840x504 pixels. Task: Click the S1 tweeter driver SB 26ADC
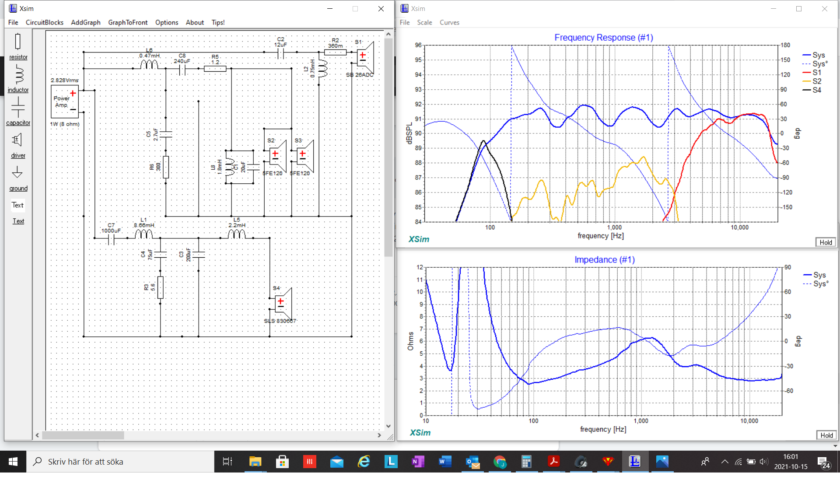coord(365,58)
